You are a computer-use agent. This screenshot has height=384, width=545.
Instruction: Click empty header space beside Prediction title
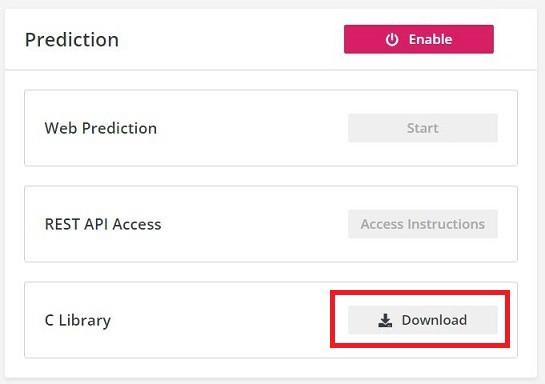[x=229, y=39]
